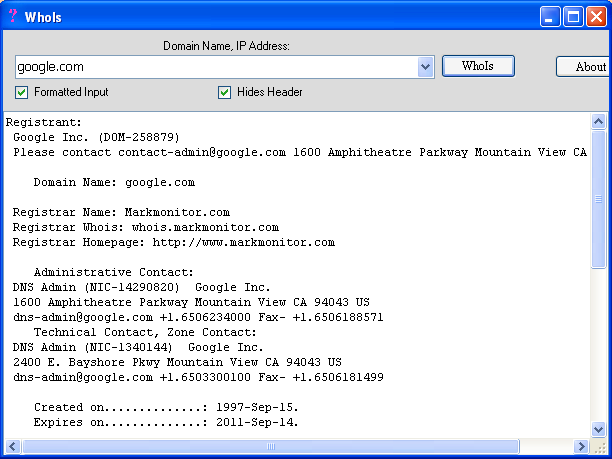Click 'DNS Admin (NIC-14290820)' line

point(141,287)
